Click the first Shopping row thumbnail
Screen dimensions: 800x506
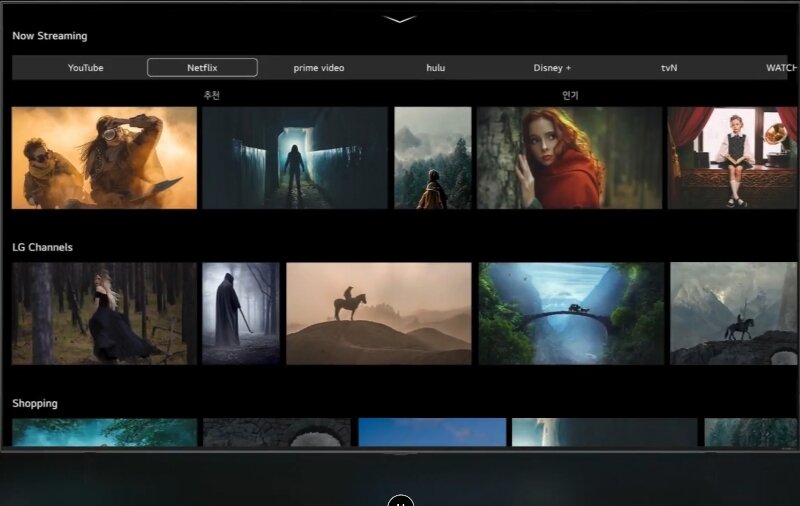point(104,432)
